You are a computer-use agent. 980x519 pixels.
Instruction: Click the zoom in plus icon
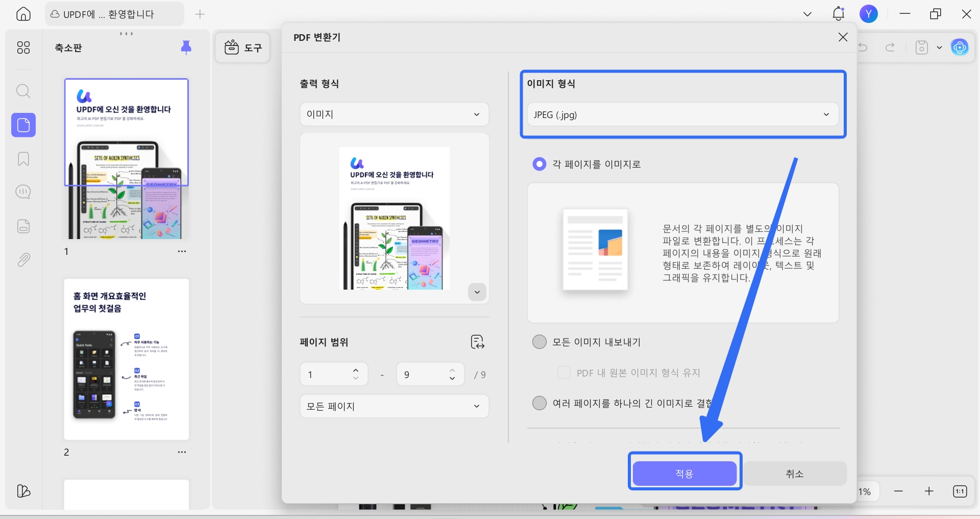929,491
